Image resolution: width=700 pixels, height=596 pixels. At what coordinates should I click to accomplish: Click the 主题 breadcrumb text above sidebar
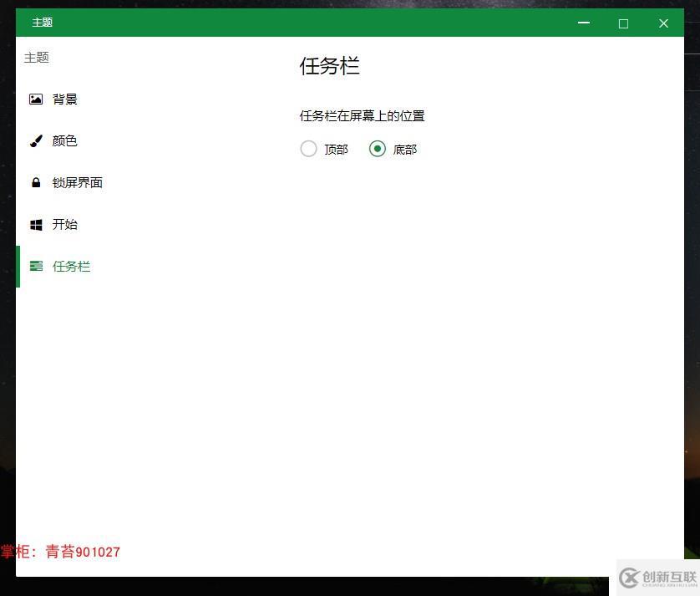point(37,58)
